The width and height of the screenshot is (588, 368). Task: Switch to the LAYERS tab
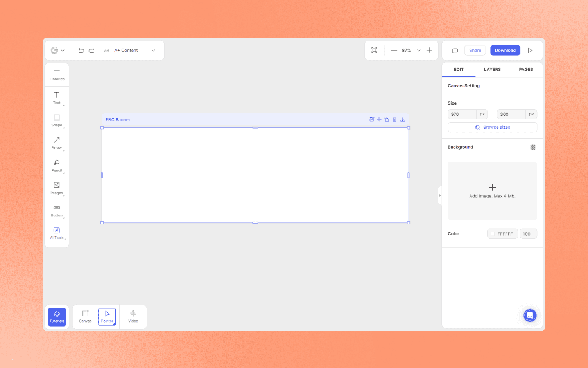pos(492,69)
